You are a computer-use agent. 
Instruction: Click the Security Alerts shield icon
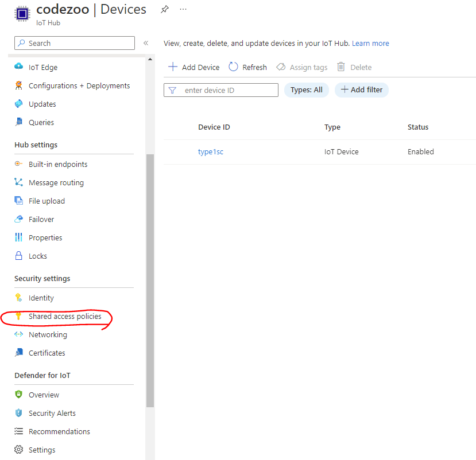(x=18, y=413)
